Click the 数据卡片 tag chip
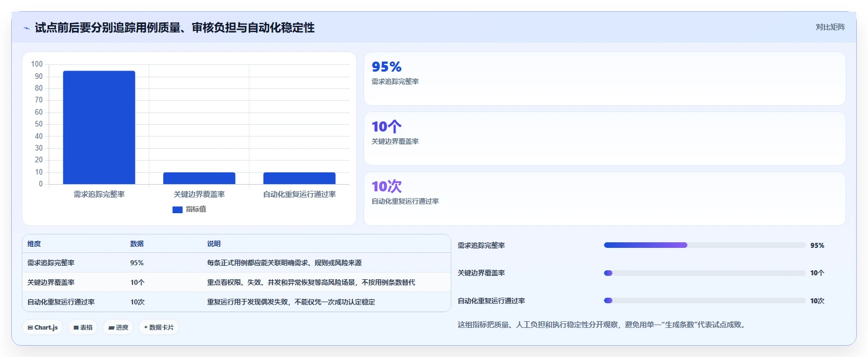Screen dimensions: 868x357 click(x=159, y=327)
